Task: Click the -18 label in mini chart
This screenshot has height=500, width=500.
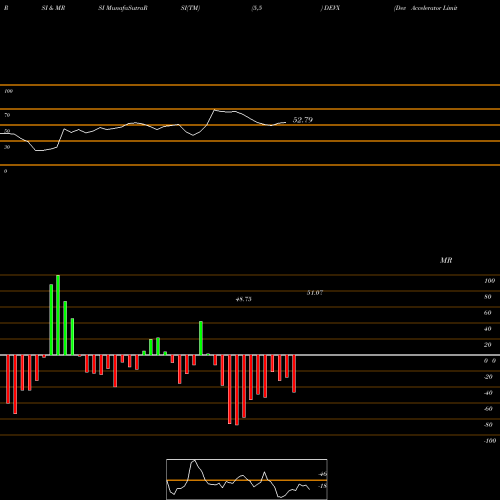Action: click(323, 486)
